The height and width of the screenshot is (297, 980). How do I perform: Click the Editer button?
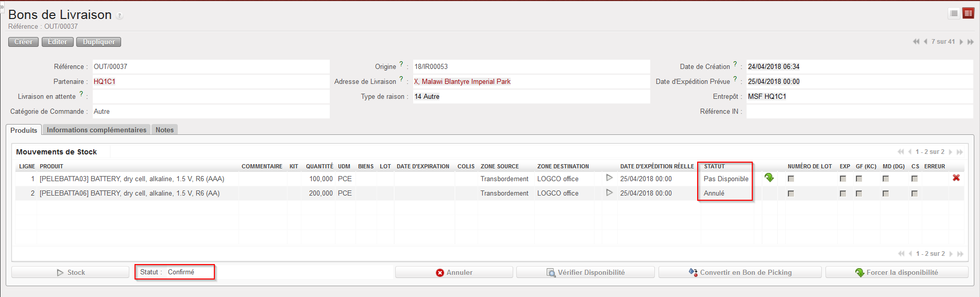57,42
